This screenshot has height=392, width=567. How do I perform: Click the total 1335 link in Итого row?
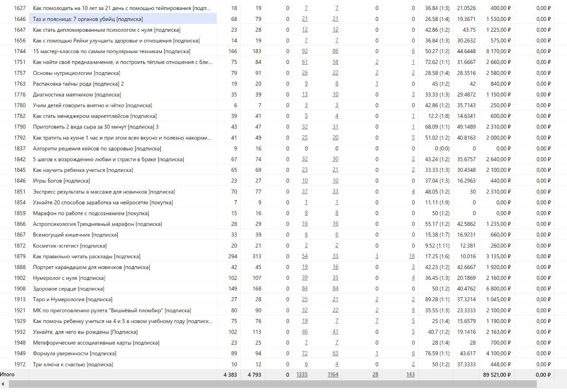click(x=302, y=375)
